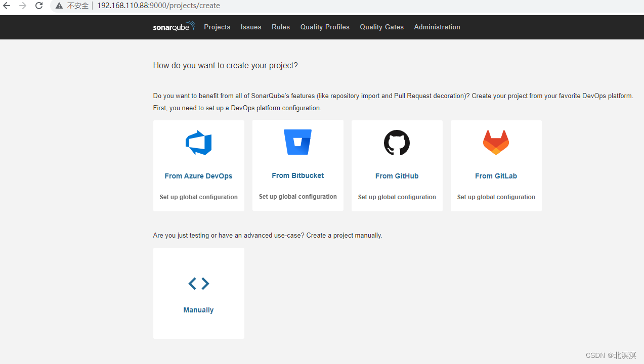Click the code brackets Manually icon
The width and height of the screenshot is (644, 364).
click(x=199, y=284)
